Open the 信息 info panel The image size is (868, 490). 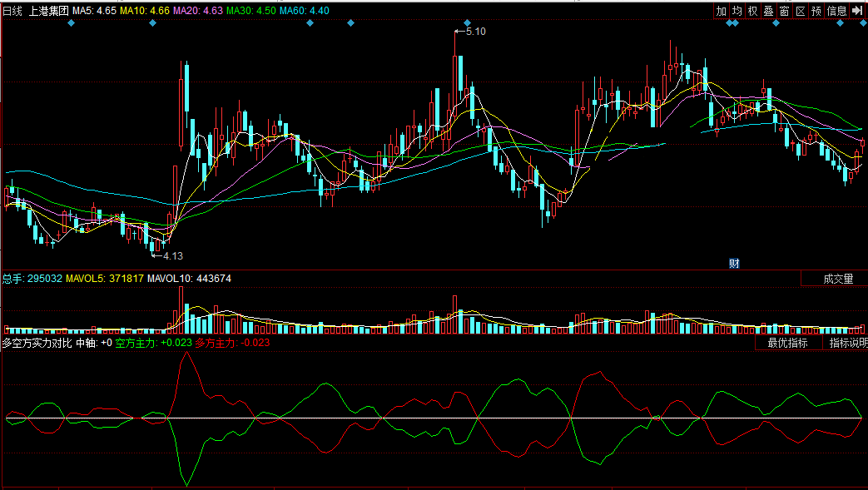pos(836,11)
